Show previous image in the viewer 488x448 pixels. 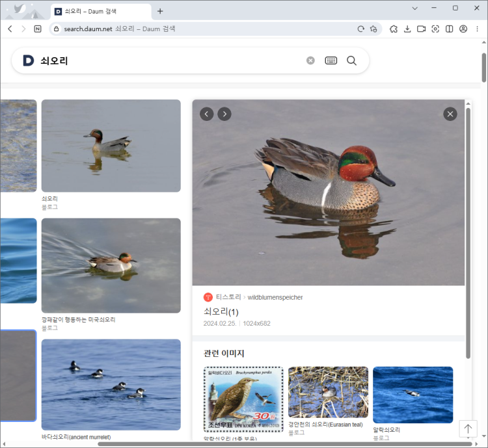[x=207, y=114]
